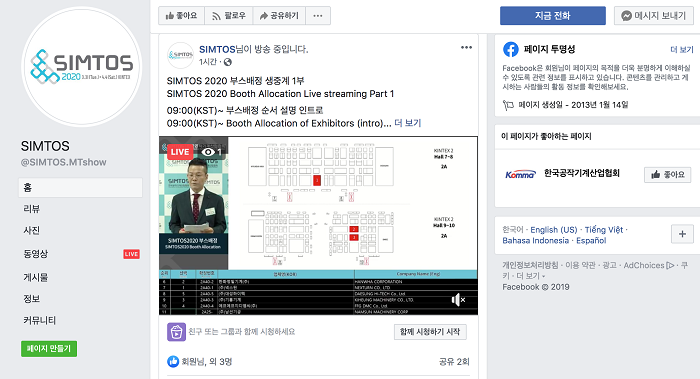
Task: Open 한국공작기계산업협회 page link
Action: coord(582,173)
